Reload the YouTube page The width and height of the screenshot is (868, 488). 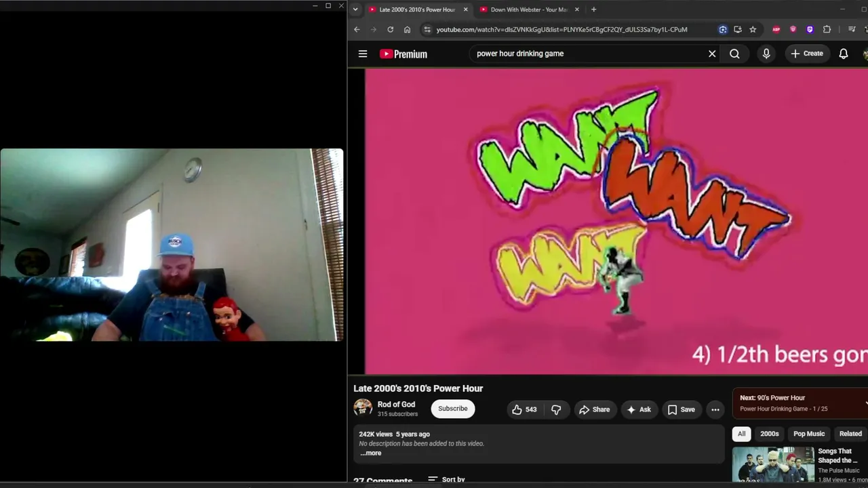click(390, 29)
